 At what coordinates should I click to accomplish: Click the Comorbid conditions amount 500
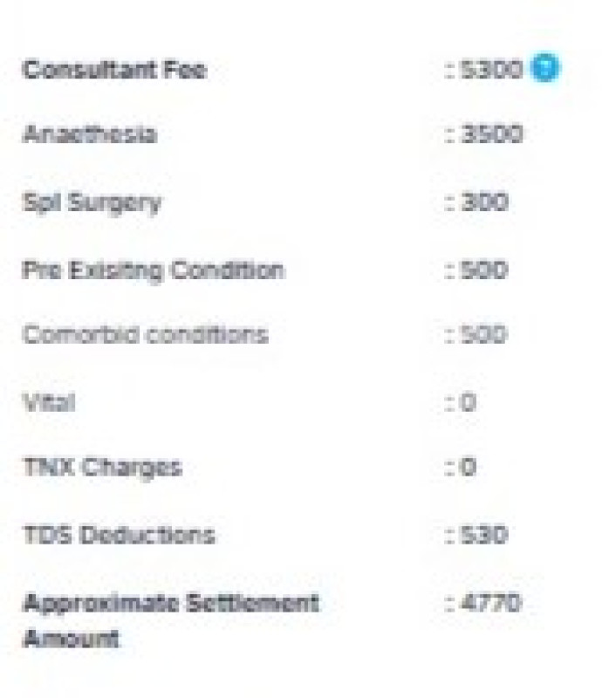[x=483, y=334]
